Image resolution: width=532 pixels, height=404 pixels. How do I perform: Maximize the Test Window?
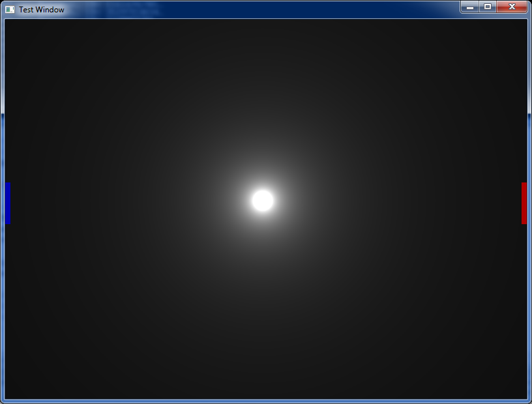coord(488,7)
